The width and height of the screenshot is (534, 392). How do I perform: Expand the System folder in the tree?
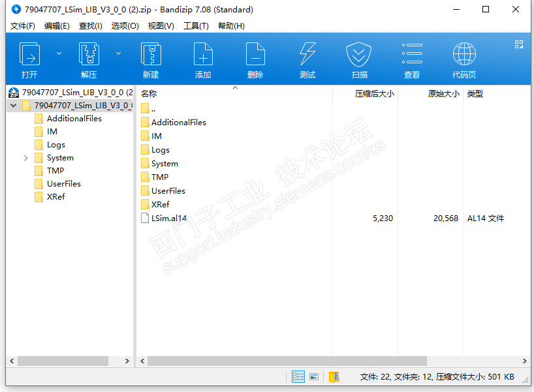tap(26, 158)
